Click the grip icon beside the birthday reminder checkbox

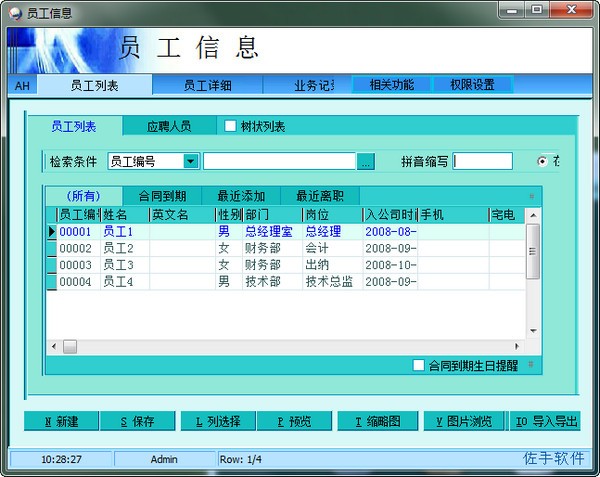tap(531, 365)
